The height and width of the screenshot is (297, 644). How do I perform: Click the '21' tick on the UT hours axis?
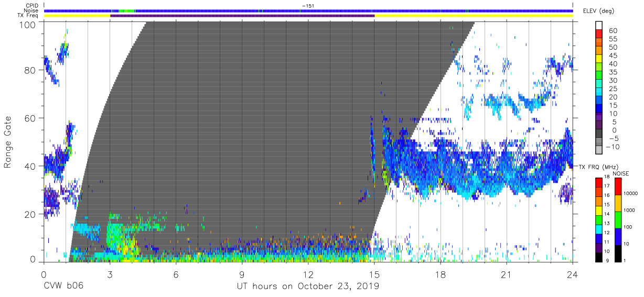pyautogui.click(x=507, y=274)
